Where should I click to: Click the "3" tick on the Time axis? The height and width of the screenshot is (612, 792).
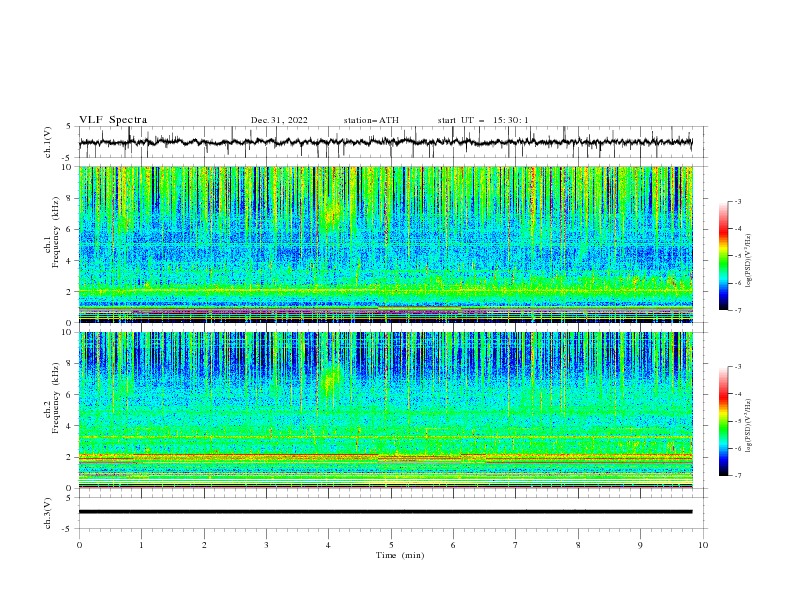(x=266, y=545)
